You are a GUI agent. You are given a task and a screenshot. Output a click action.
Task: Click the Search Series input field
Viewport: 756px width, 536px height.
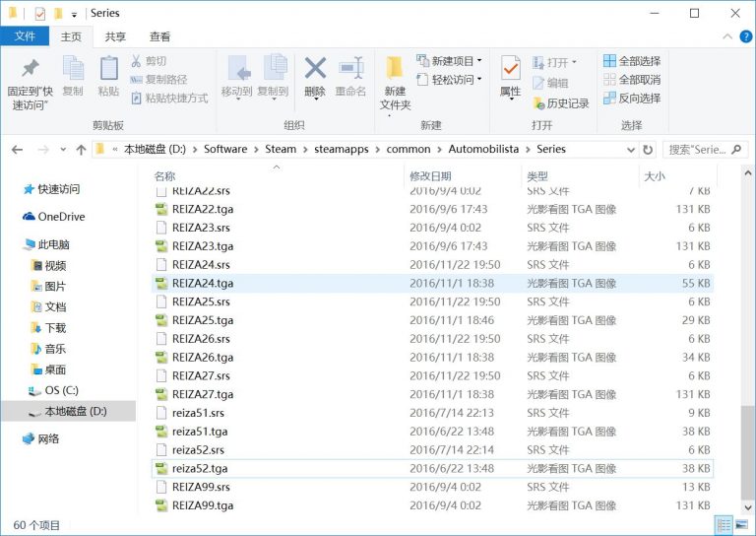pos(705,150)
